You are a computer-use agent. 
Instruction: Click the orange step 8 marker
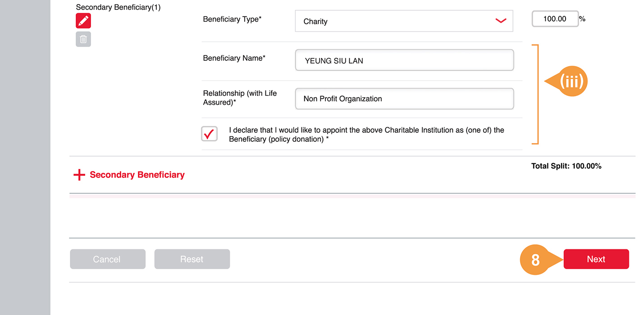click(x=535, y=260)
